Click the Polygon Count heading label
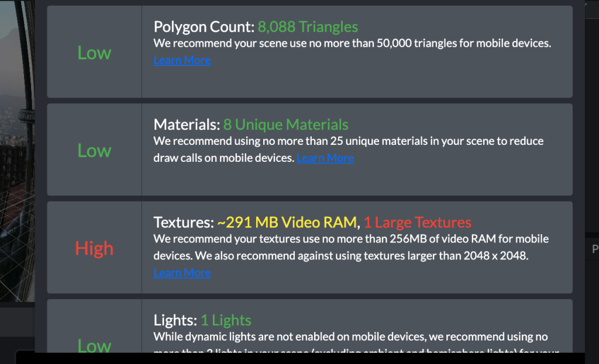The width and height of the screenshot is (599, 364). 204,27
